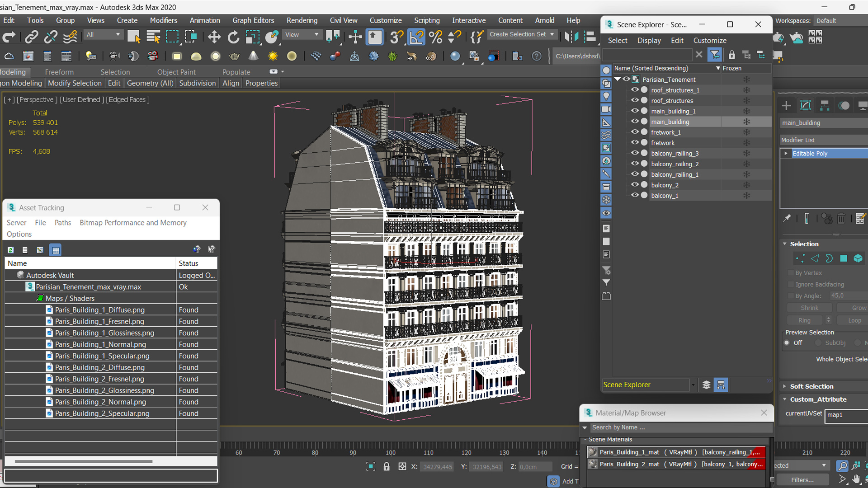
Task: Select the Move transform tool
Action: click(214, 37)
